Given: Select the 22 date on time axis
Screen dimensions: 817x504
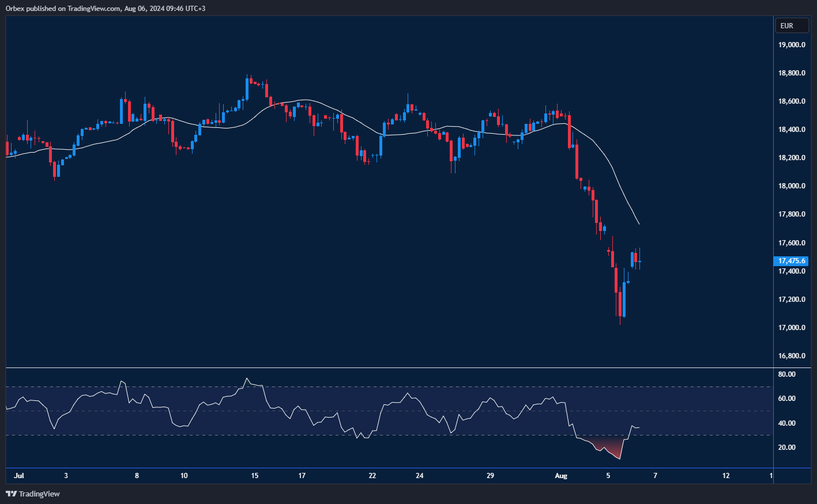Looking at the screenshot, I should point(372,476).
